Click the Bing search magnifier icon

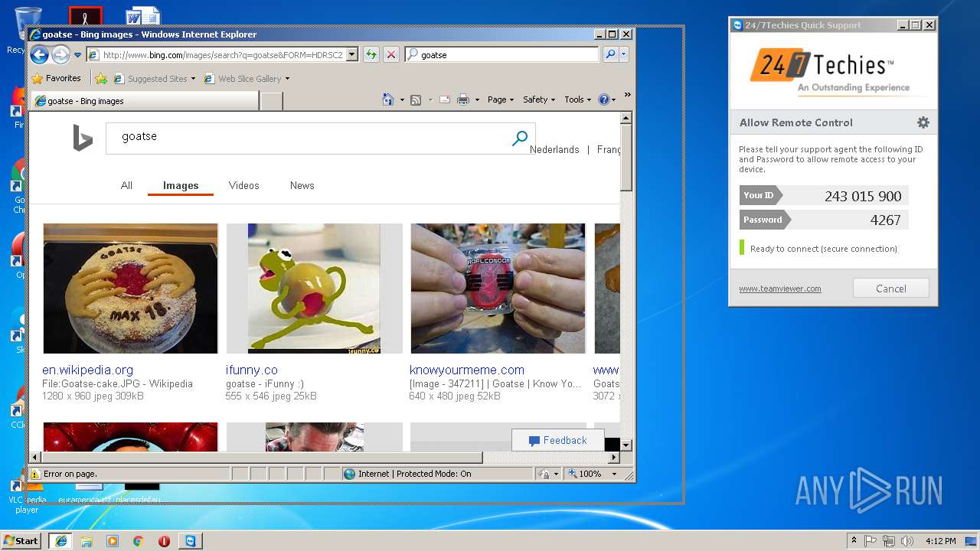[x=520, y=138]
